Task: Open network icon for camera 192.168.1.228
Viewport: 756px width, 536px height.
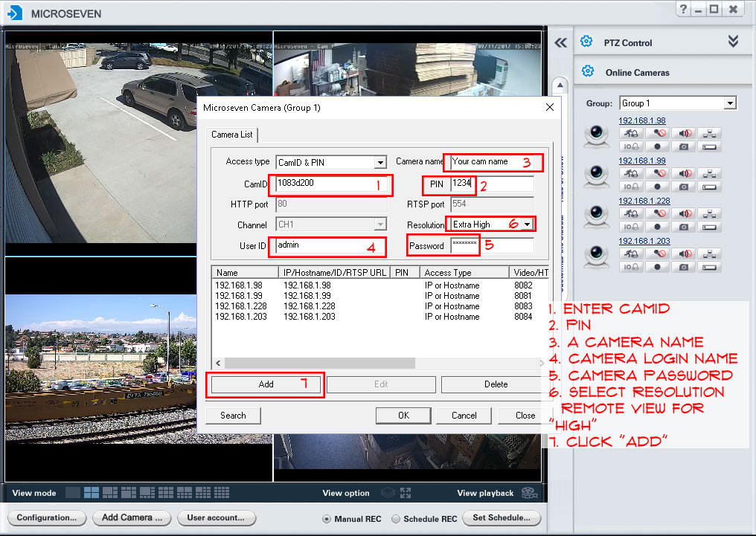Action: (x=709, y=213)
